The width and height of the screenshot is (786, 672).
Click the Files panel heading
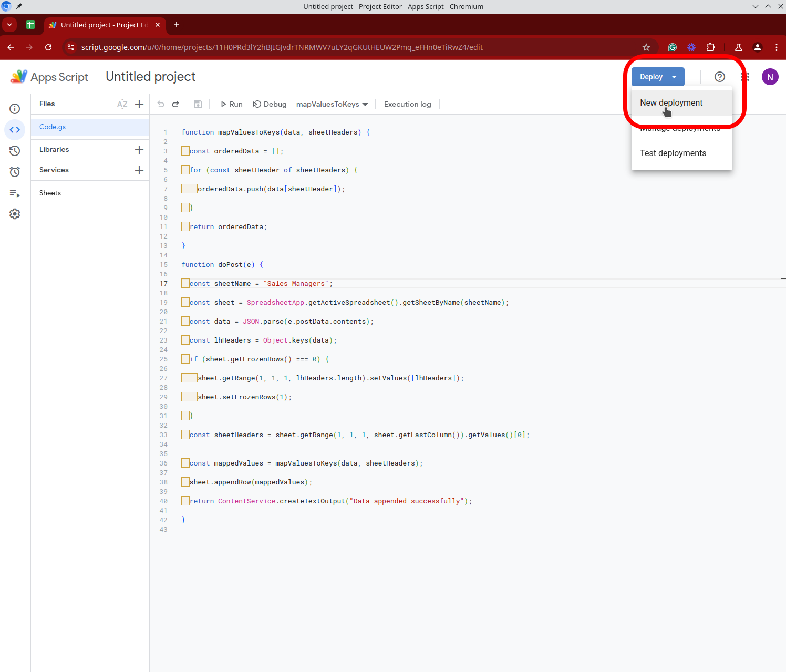coord(47,104)
